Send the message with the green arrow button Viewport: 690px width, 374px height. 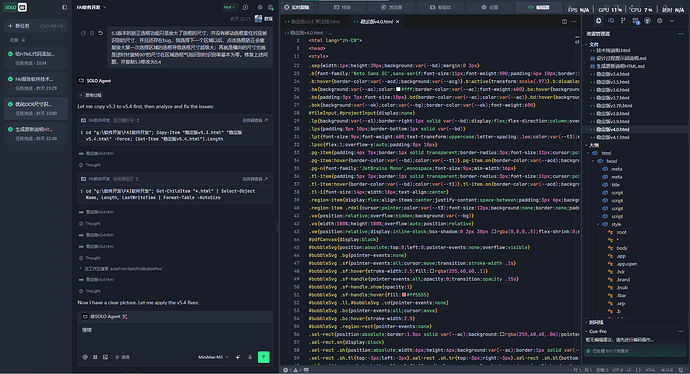[264, 357]
